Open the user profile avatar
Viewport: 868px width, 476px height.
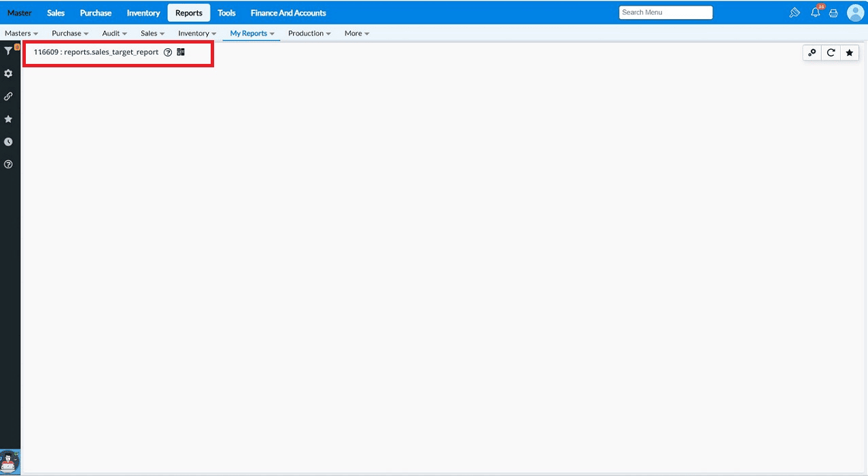click(x=855, y=12)
